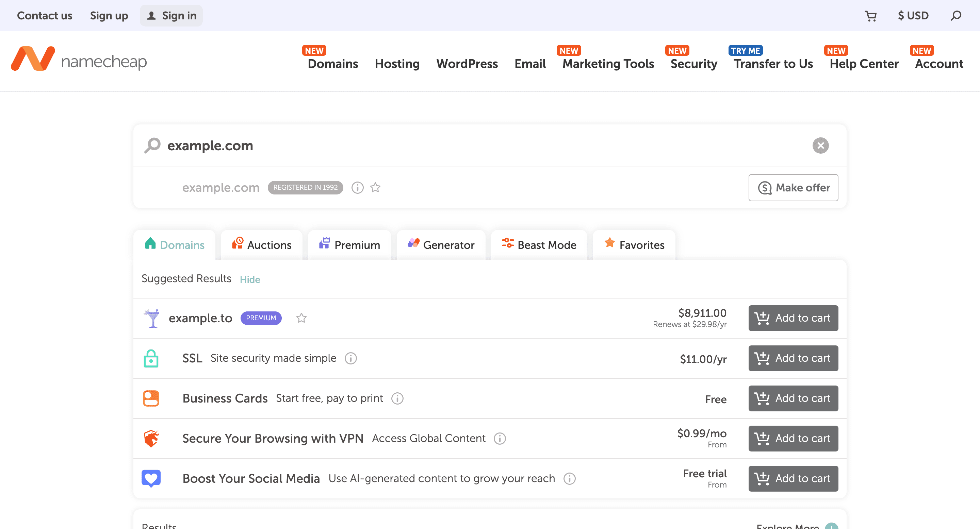
Task: Click the VPN fox icon
Action: pyautogui.click(x=151, y=439)
